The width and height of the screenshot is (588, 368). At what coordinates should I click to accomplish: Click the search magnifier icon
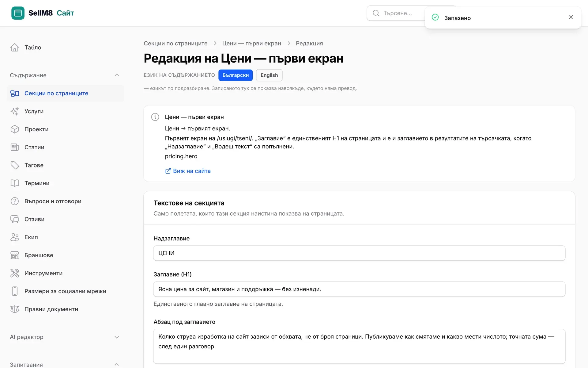coord(376,13)
